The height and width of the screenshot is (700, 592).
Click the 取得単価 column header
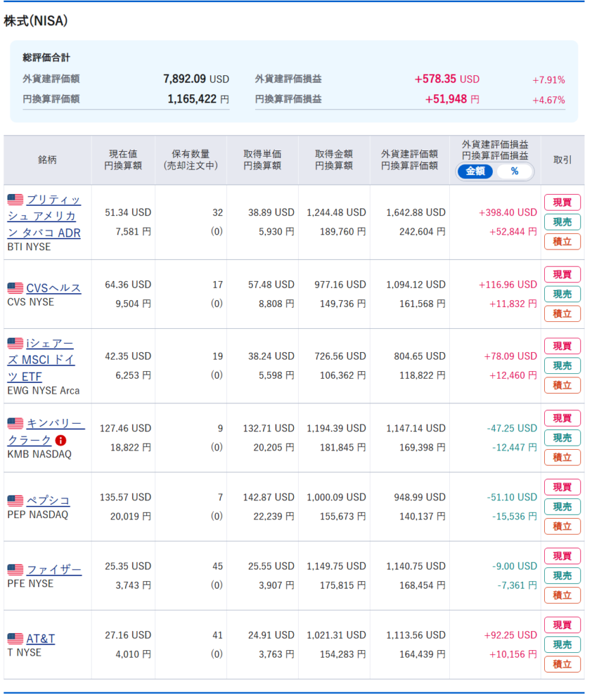tap(262, 160)
